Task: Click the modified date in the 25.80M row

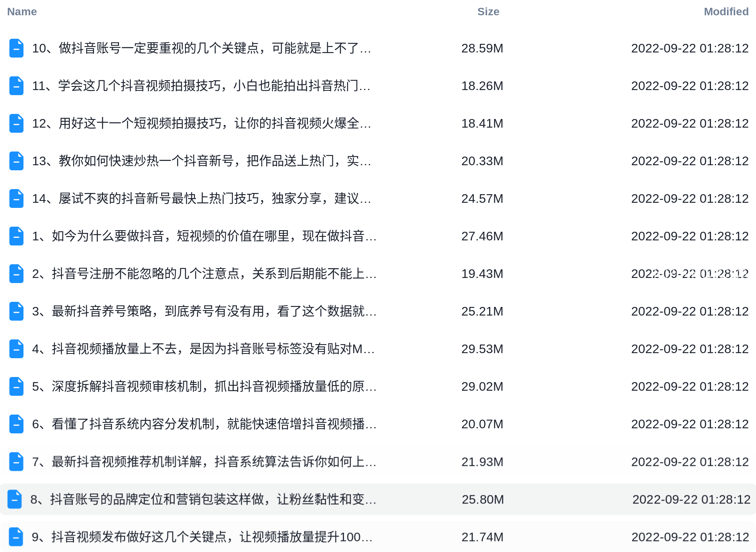Action: click(691, 499)
